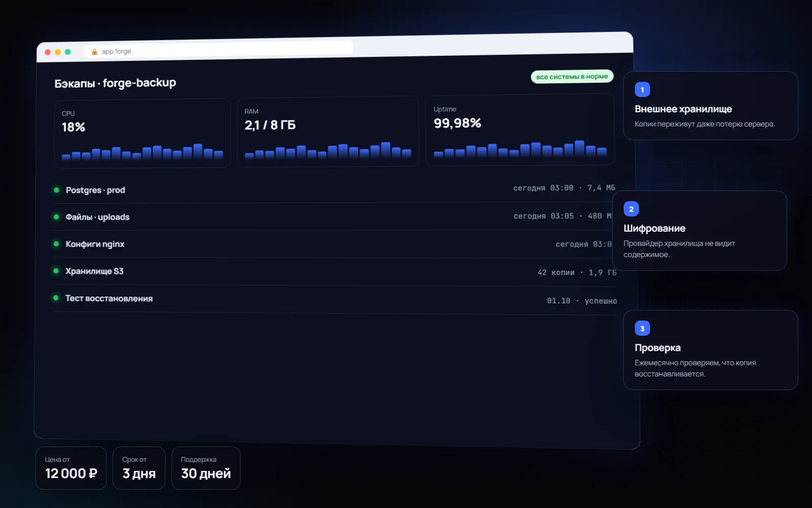Screen dimensions: 812x508
Task: Open the RAM 2,1 / 8 ГБ card
Action: point(328,132)
